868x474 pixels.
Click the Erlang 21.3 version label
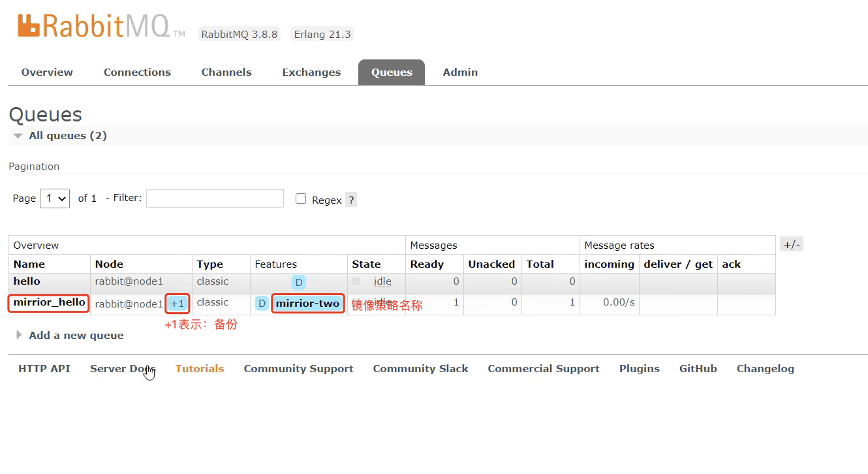point(322,34)
